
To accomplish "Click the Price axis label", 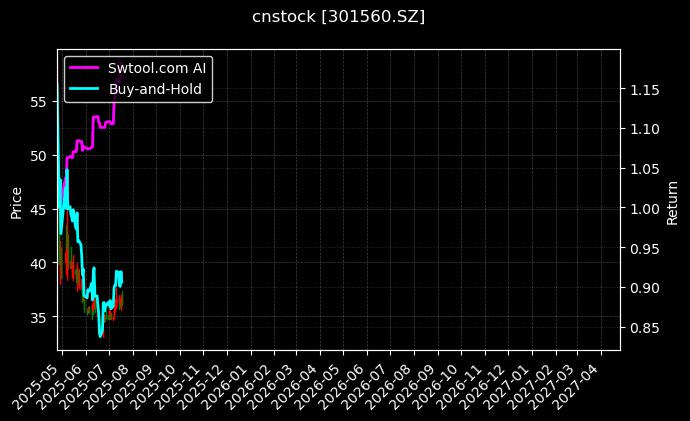I will (x=16, y=200).
